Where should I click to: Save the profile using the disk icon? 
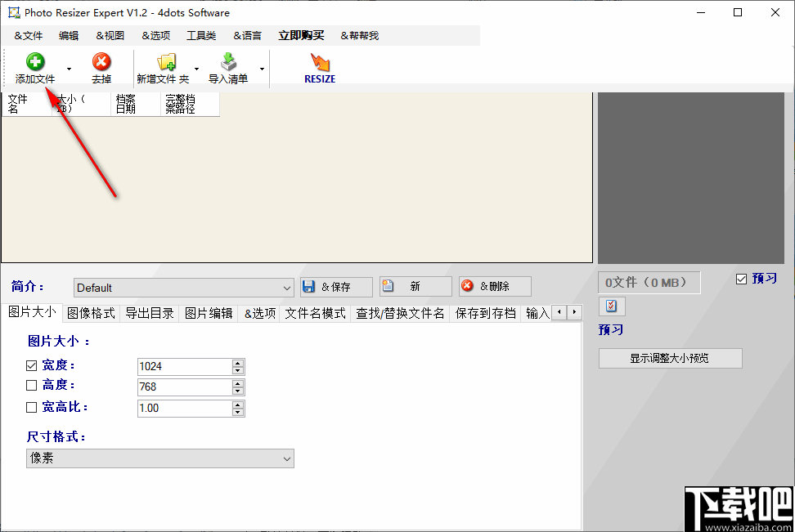tap(309, 286)
